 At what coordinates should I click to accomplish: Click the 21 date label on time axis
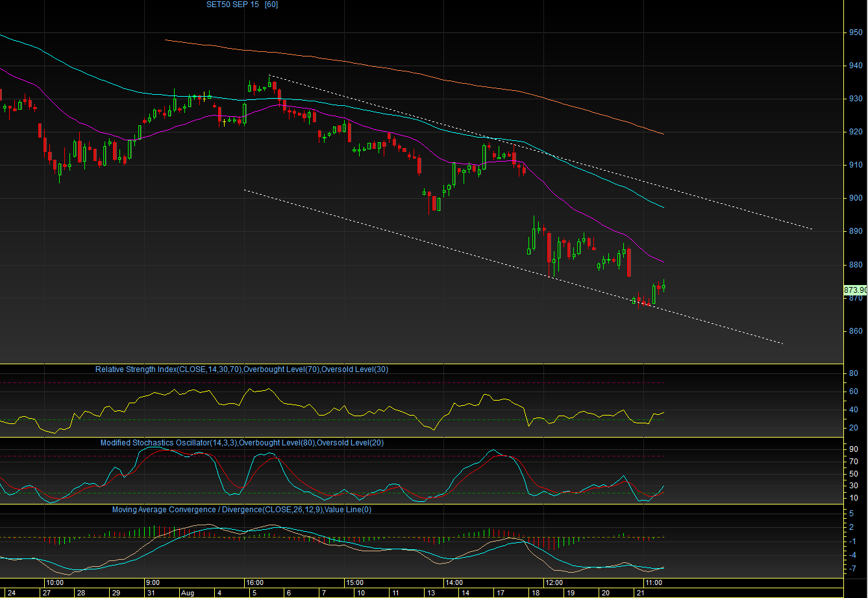point(640,593)
